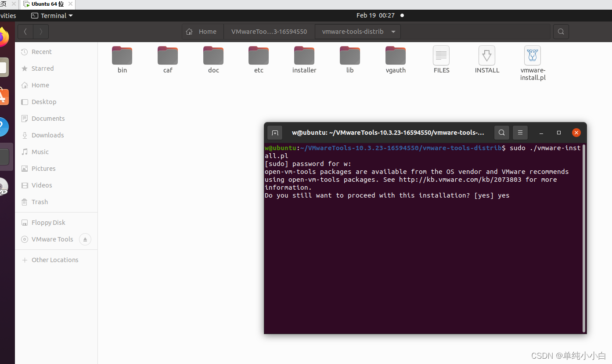612x364 pixels.
Task: Click the terminal vertical scrollbar
Action: [x=584, y=238]
